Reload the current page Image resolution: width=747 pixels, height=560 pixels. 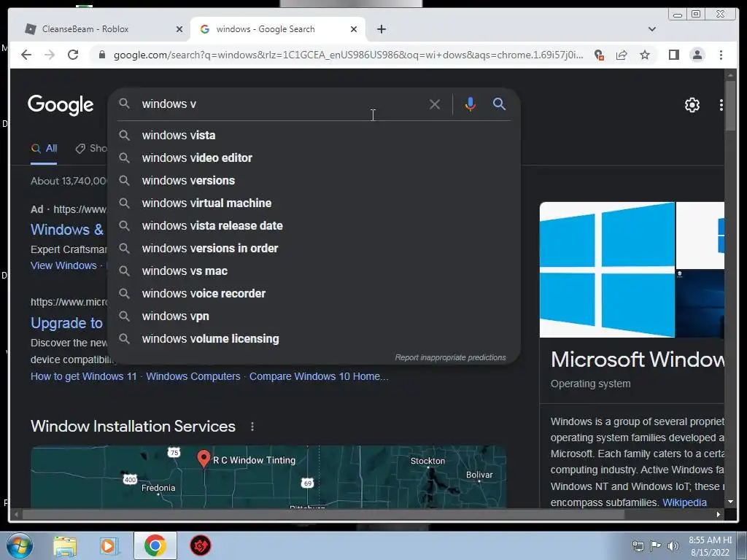click(73, 55)
